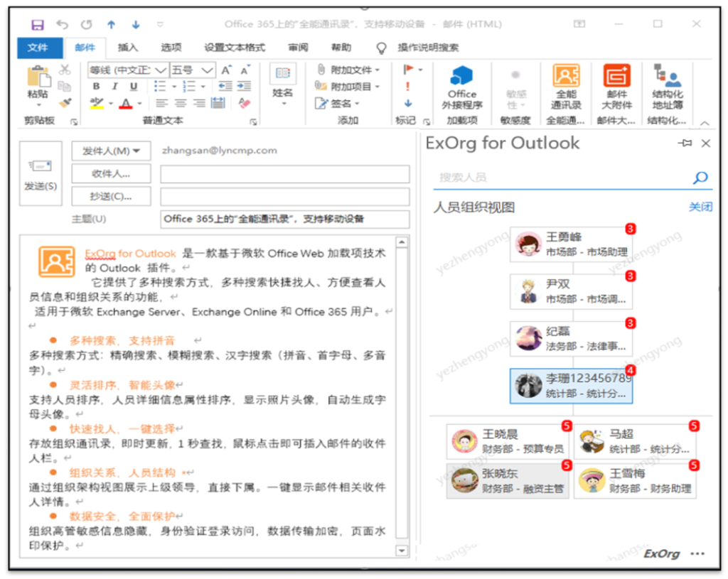Undo the last action in the title bar

[x=63, y=24]
